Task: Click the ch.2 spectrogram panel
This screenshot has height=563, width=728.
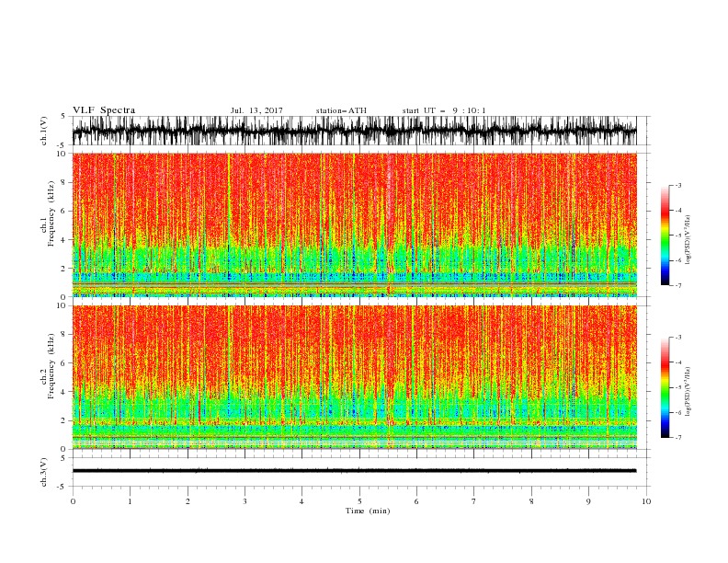Action: [x=355, y=377]
